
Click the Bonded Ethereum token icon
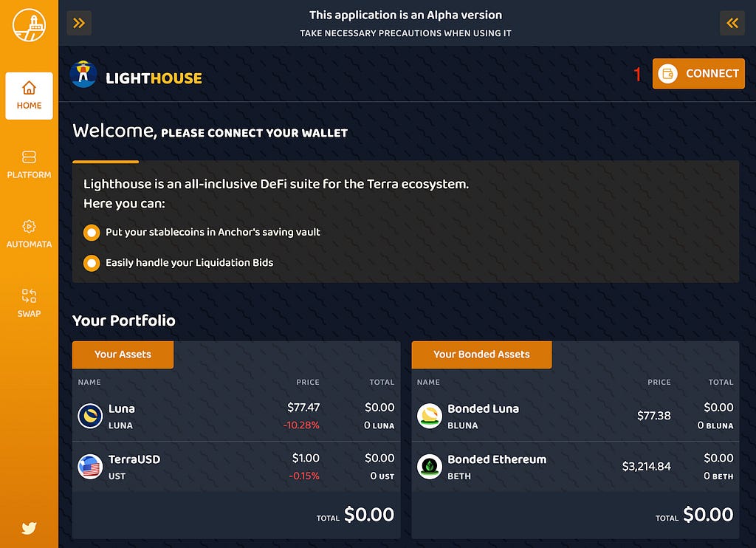[429, 467]
